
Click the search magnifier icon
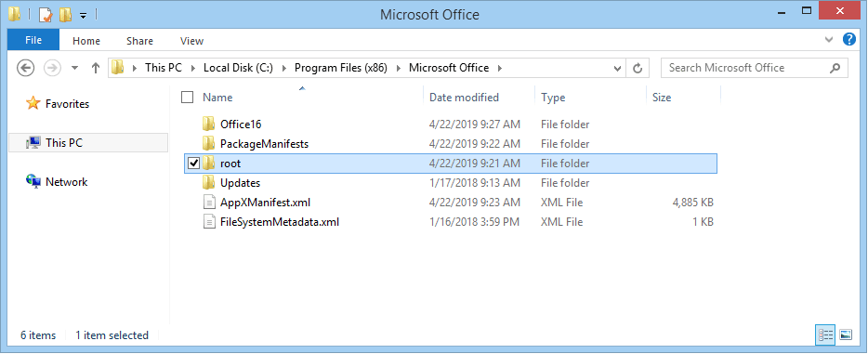835,68
